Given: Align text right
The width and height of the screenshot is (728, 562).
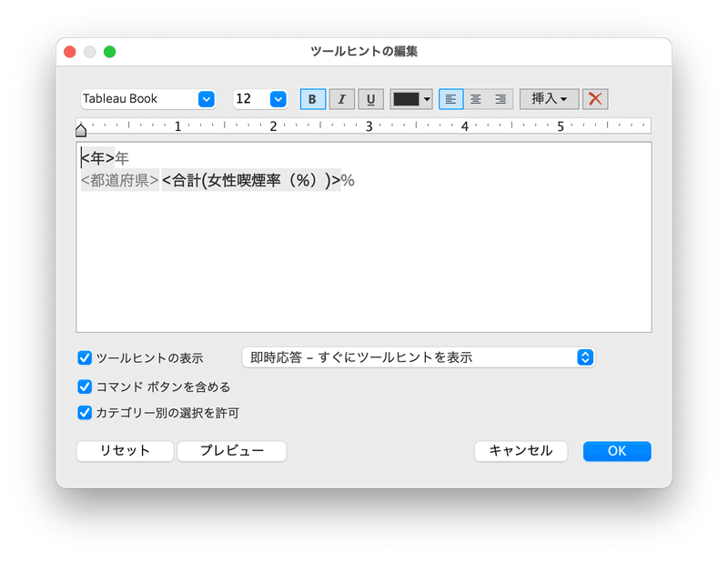Looking at the screenshot, I should [x=500, y=99].
